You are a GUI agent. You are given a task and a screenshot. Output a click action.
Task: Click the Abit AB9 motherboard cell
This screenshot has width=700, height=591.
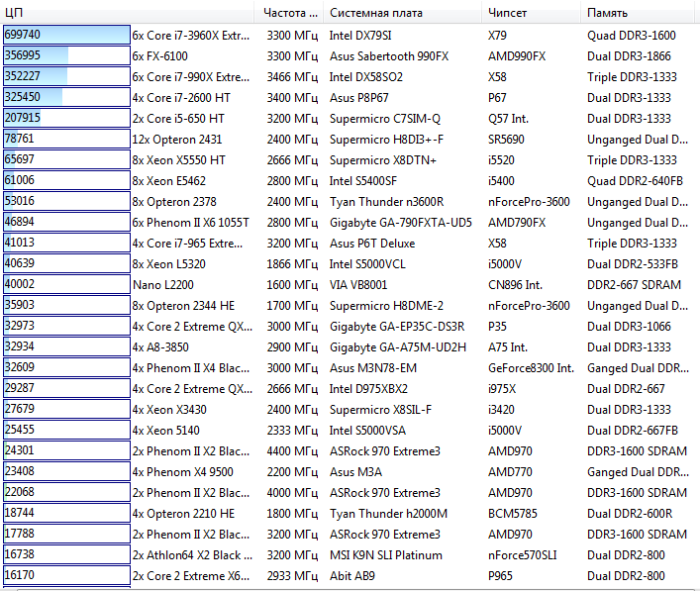[352, 576]
